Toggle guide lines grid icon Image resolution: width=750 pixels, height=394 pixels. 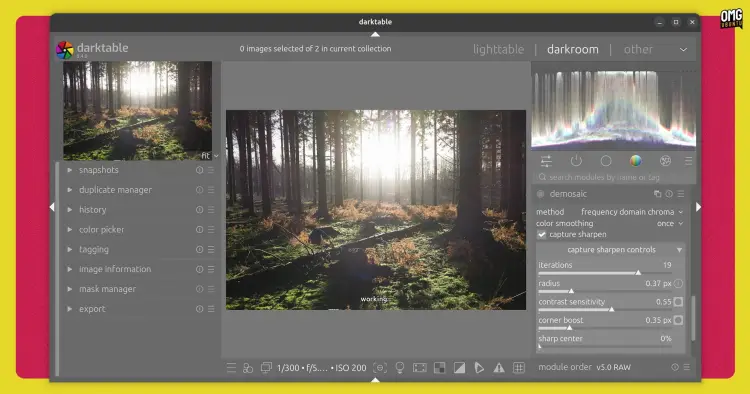tap(518, 368)
